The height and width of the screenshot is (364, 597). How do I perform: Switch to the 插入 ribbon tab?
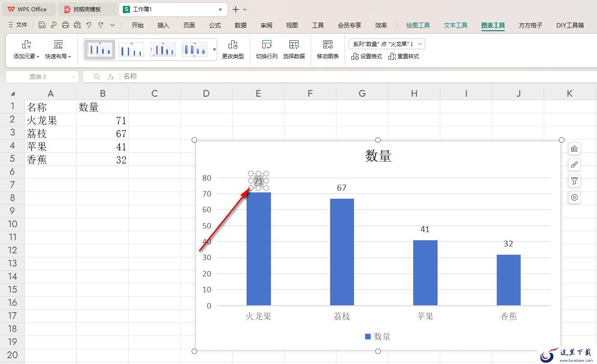[x=163, y=25]
